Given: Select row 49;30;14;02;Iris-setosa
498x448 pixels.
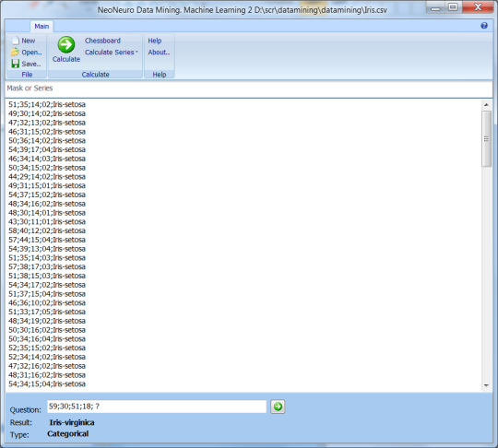Looking at the screenshot, I should [x=47, y=113].
